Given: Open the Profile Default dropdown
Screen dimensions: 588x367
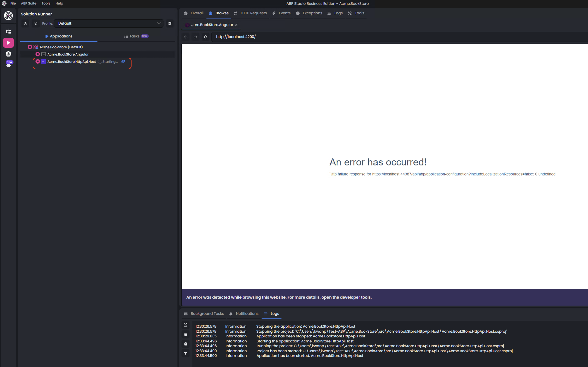Looking at the screenshot, I should [x=109, y=23].
